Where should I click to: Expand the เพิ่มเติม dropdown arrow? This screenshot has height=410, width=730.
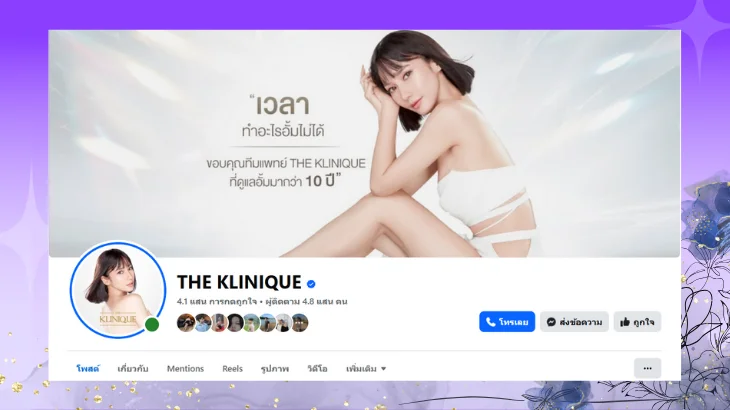click(x=384, y=369)
